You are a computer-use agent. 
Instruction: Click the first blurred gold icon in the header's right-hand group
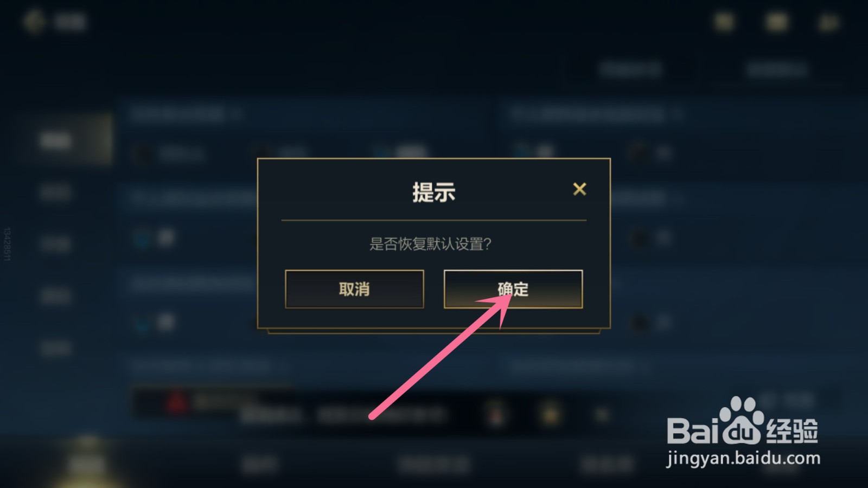tap(724, 22)
